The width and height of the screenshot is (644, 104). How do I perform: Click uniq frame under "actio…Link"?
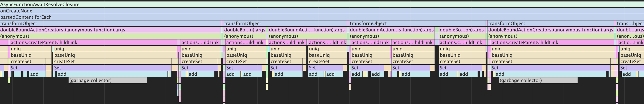click(632, 49)
